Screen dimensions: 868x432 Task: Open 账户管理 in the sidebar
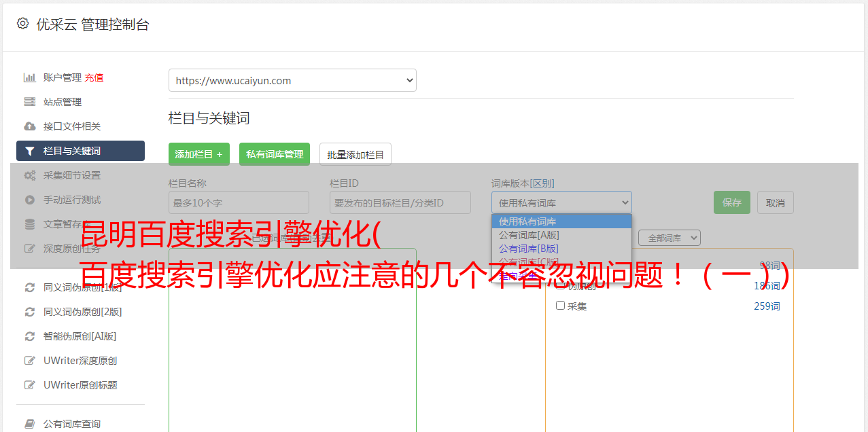click(63, 77)
